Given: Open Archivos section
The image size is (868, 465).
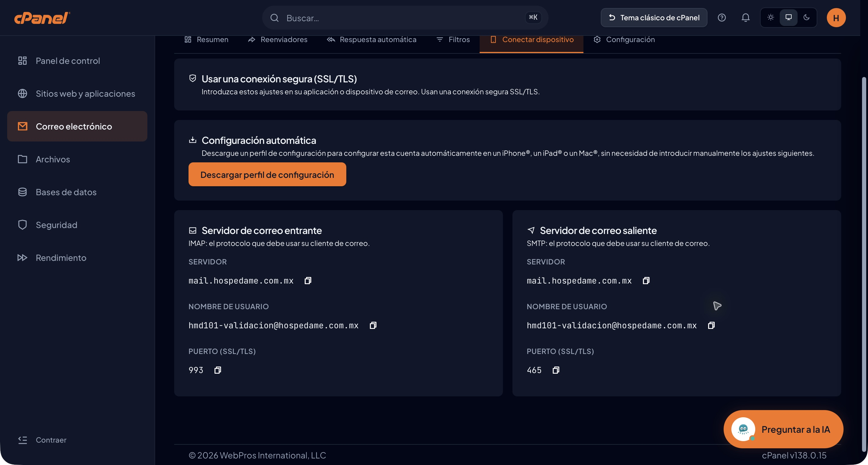Looking at the screenshot, I should (77, 159).
